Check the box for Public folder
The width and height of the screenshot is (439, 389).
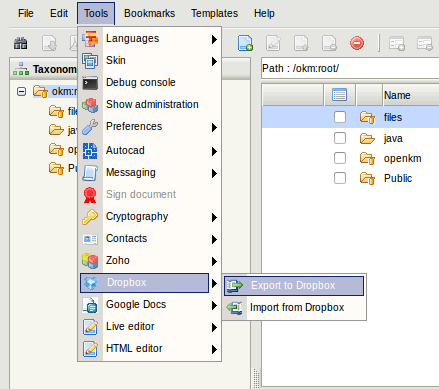[x=340, y=178]
